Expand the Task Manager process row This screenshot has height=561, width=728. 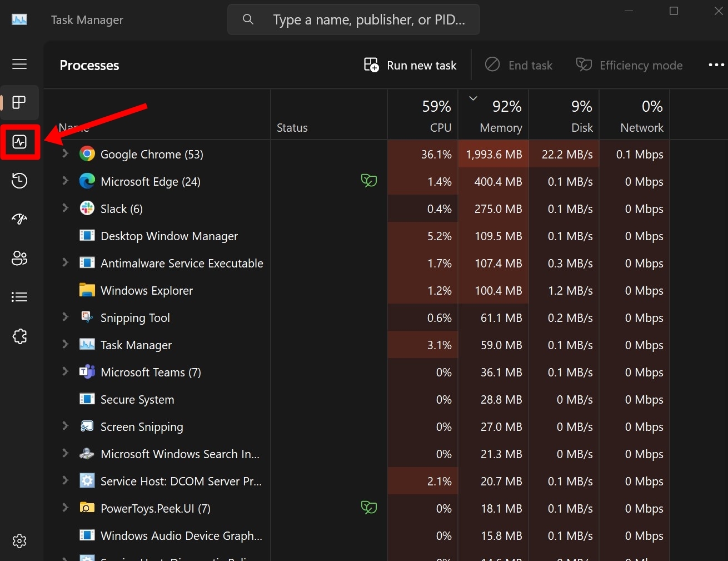tap(65, 344)
